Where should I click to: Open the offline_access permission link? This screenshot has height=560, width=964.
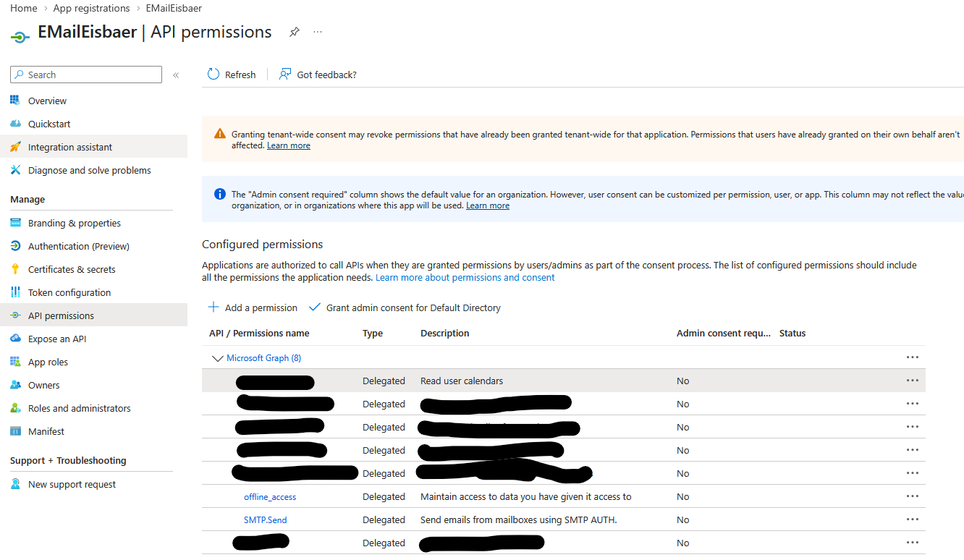point(270,497)
